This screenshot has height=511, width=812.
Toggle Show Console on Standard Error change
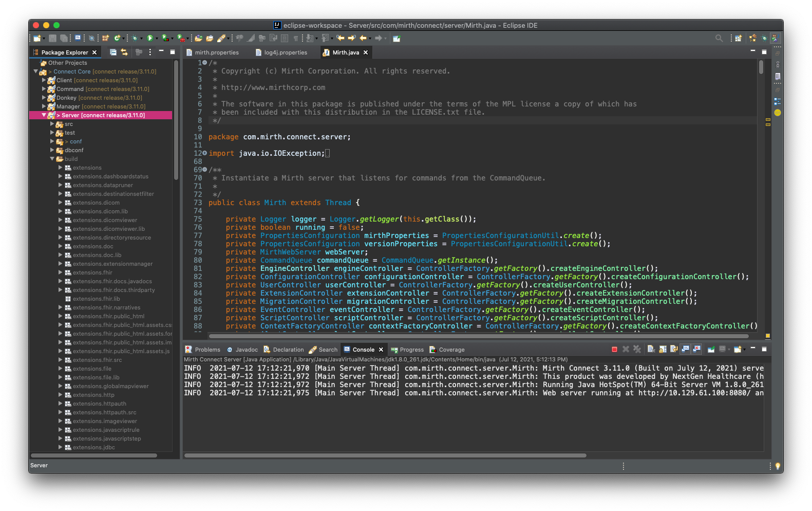[697, 349]
